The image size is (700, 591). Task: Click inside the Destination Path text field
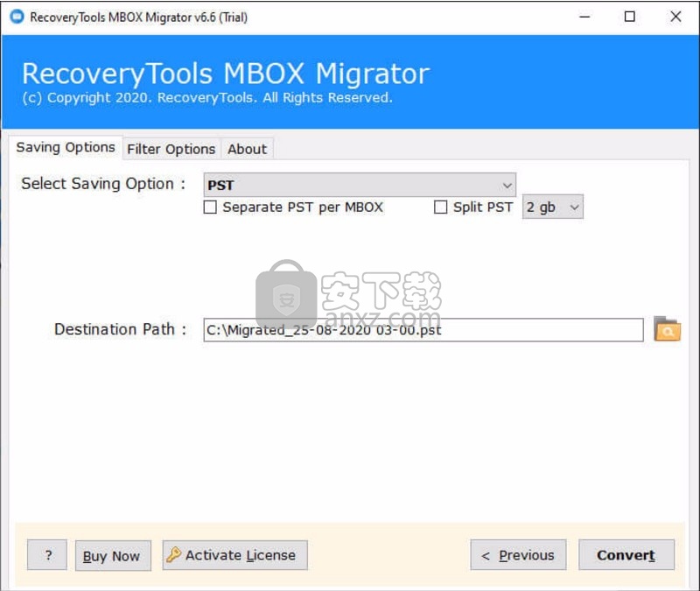pyautogui.click(x=423, y=330)
